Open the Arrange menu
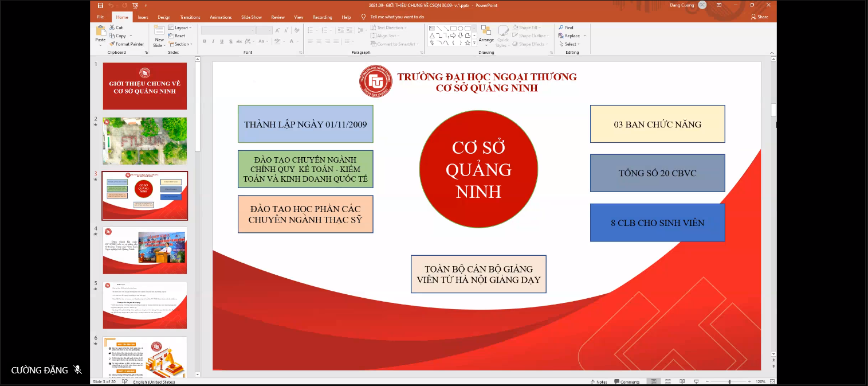 486,36
